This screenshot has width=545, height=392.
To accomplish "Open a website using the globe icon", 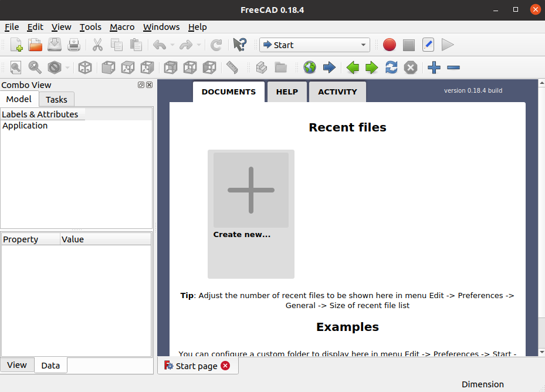I will pos(309,67).
